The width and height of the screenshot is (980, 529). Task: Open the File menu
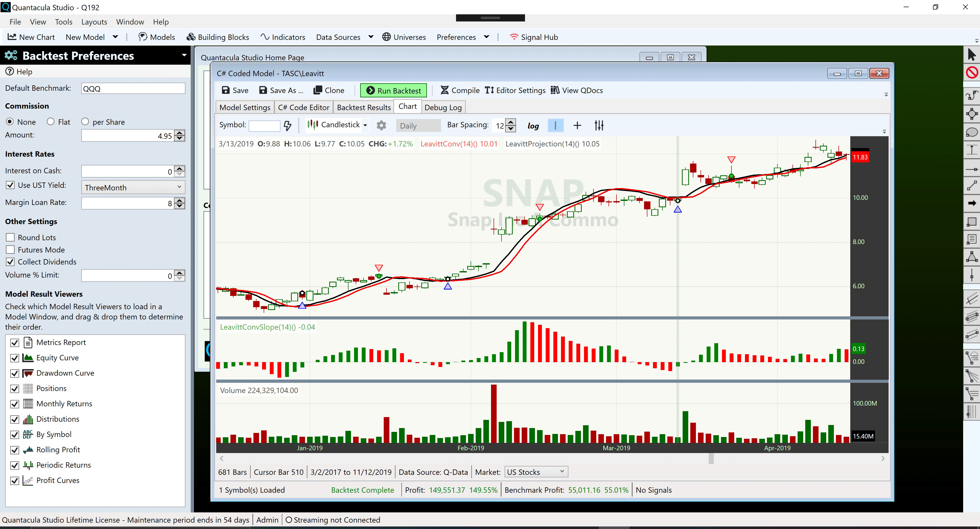click(x=15, y=22)
